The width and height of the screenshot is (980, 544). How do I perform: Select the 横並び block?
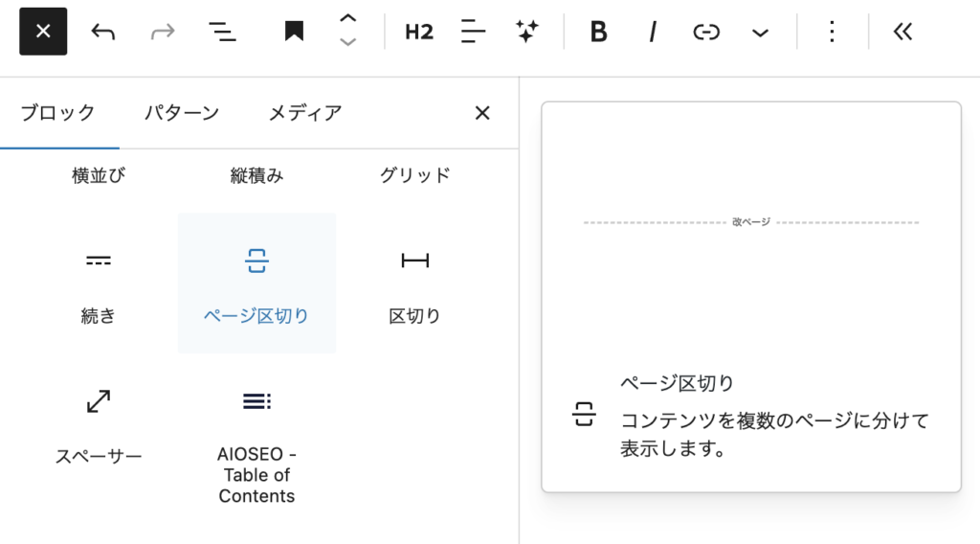[x=99, y=175]
